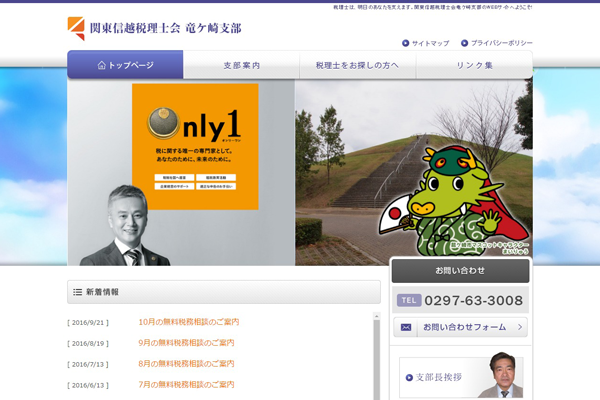Image resolution: width=600 pixels, height=400 pixels.
Task: Select the リンク集 navigation tab
Action: coord(474,65)
